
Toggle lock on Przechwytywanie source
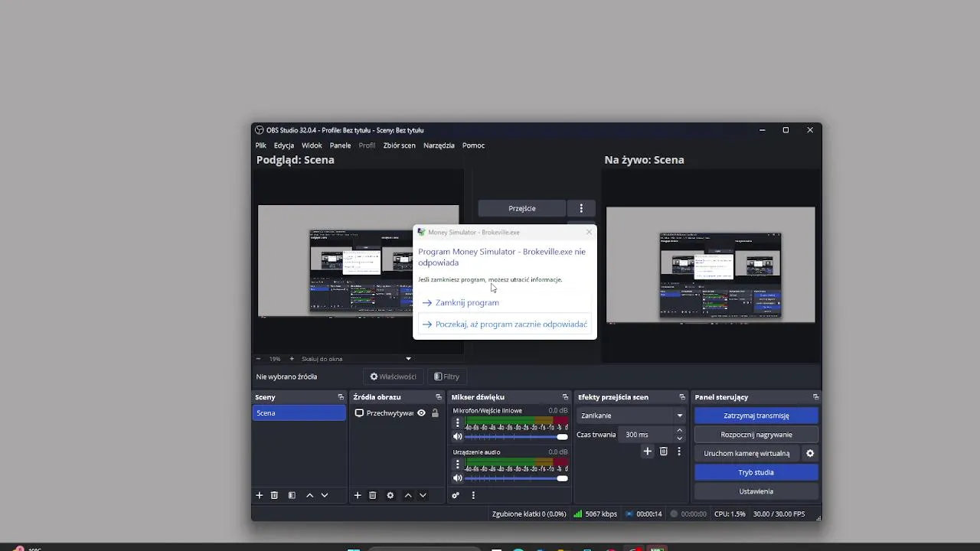click(435, 413)
